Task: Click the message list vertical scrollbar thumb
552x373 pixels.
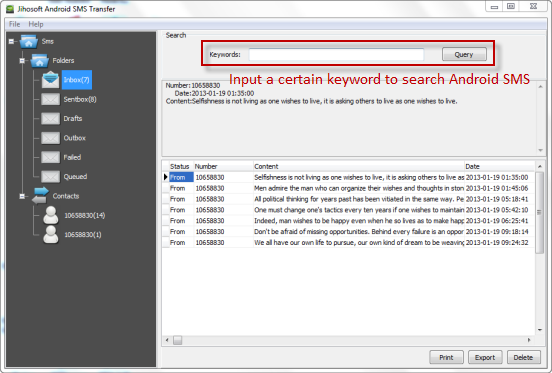Action: [x=539, y=212]
